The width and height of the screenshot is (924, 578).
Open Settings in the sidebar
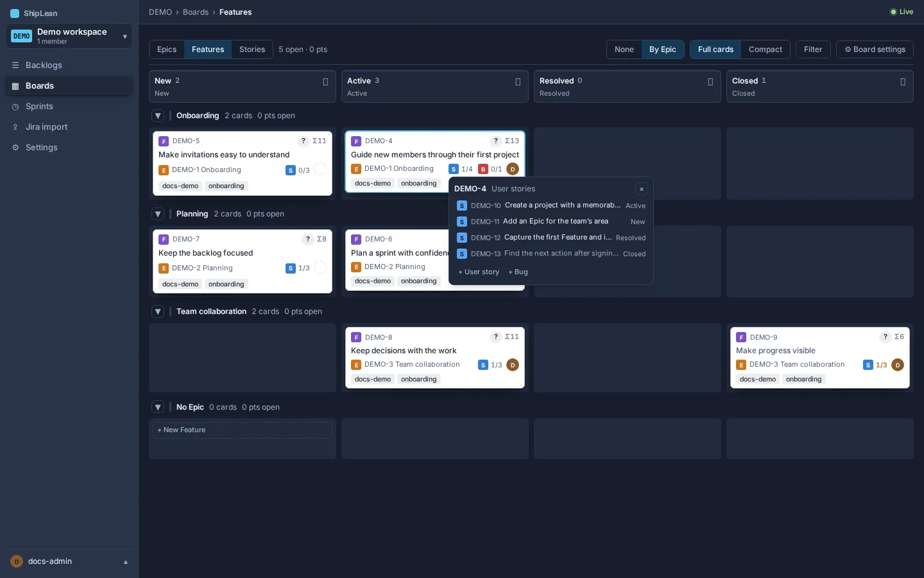tap(69, 148)
